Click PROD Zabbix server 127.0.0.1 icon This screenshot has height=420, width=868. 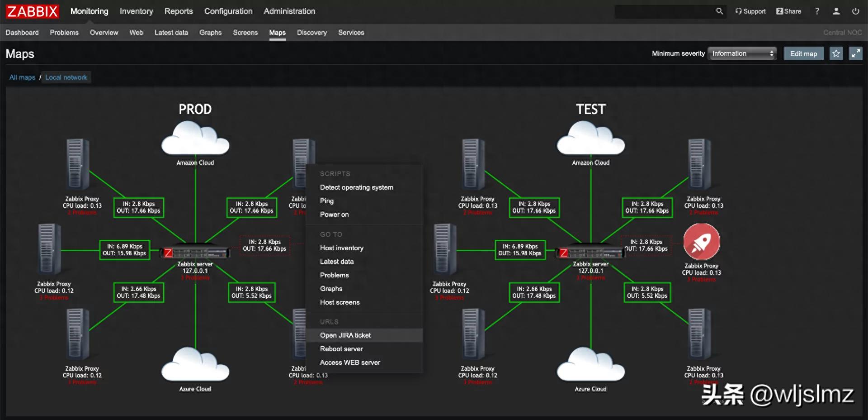click(195, 253)
